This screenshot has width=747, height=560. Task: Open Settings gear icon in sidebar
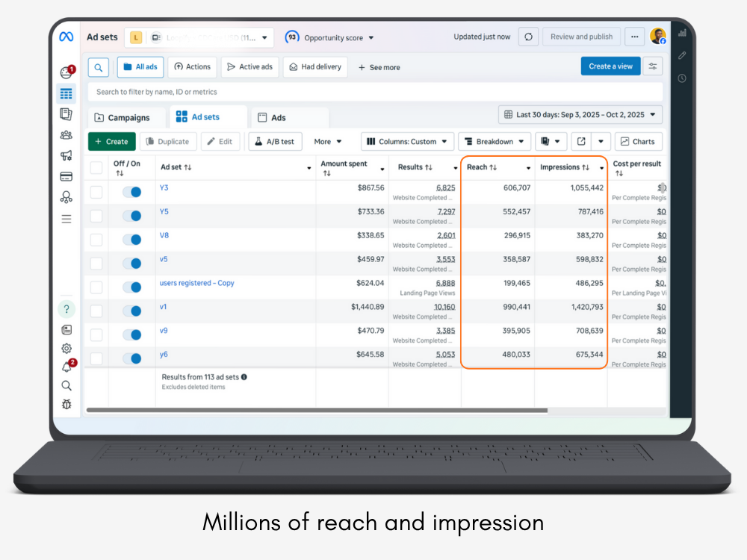pos(66,349)
